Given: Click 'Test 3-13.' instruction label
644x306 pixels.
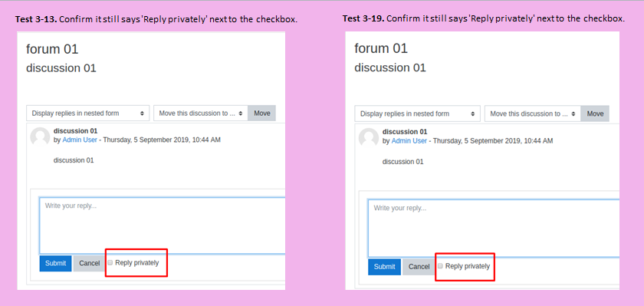Looking at the screenshot, I should click(x=36, y=19).
